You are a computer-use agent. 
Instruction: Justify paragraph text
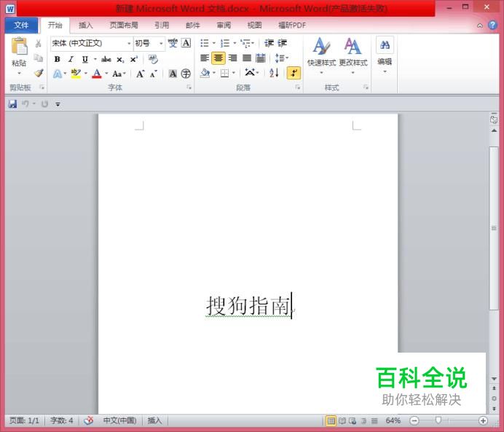click(247, 58)
